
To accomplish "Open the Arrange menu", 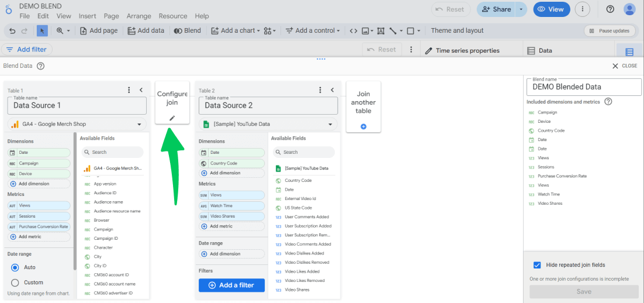I will point(139,16).
